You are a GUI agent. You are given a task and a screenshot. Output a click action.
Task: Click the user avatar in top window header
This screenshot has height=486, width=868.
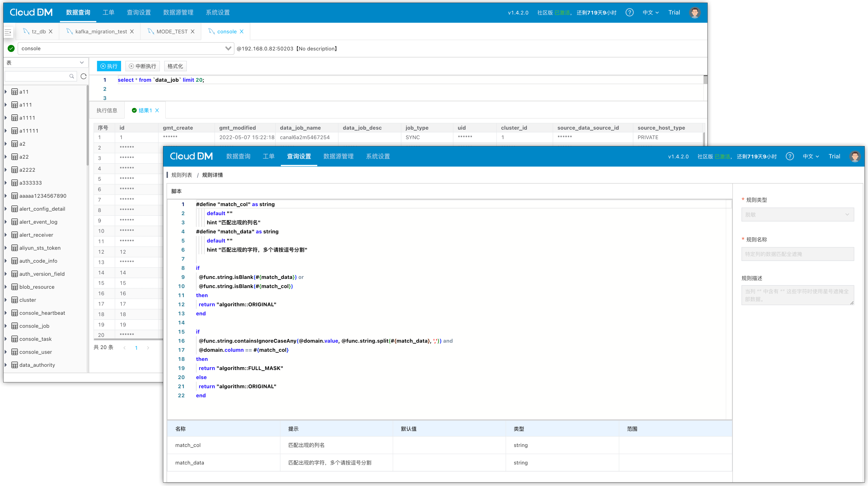click(694, 12)
